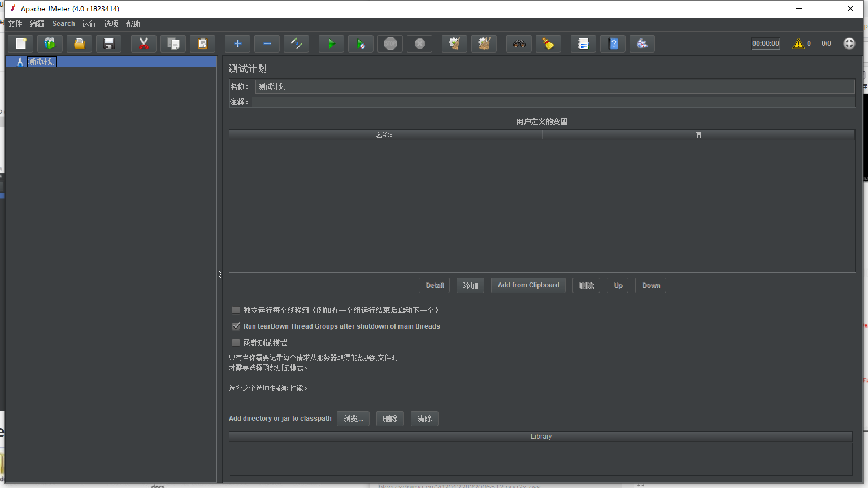Open the Help documentation icon
Image resolution: width=868 pixels, height=488 pixels.
click(613, 43)
